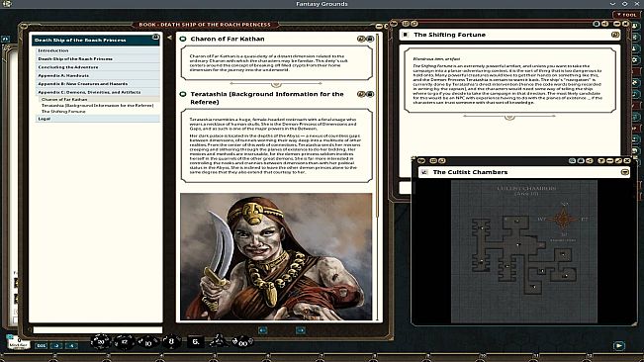
Task: Click share icon in Cultist Chambers toolbar
Action: click(590, 160)
